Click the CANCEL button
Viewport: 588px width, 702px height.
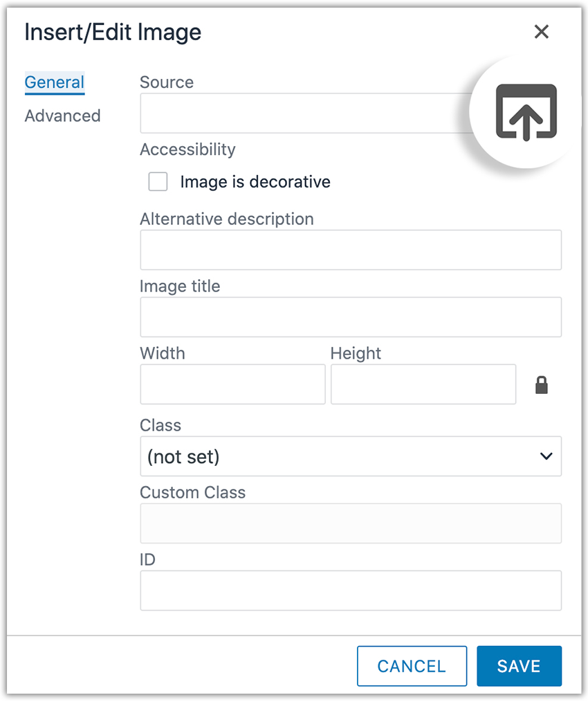point(412,666)
